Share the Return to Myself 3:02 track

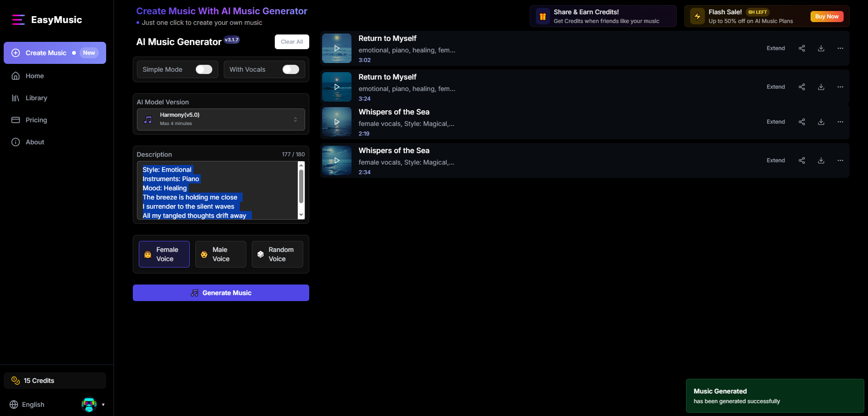[802, 48]
